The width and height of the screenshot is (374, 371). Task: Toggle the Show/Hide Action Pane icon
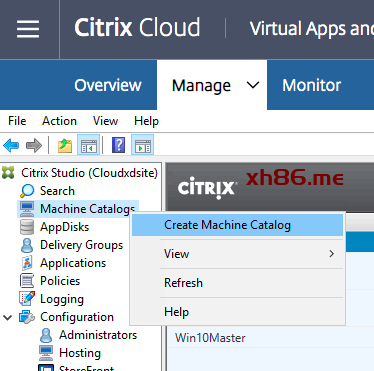(143, 145)
